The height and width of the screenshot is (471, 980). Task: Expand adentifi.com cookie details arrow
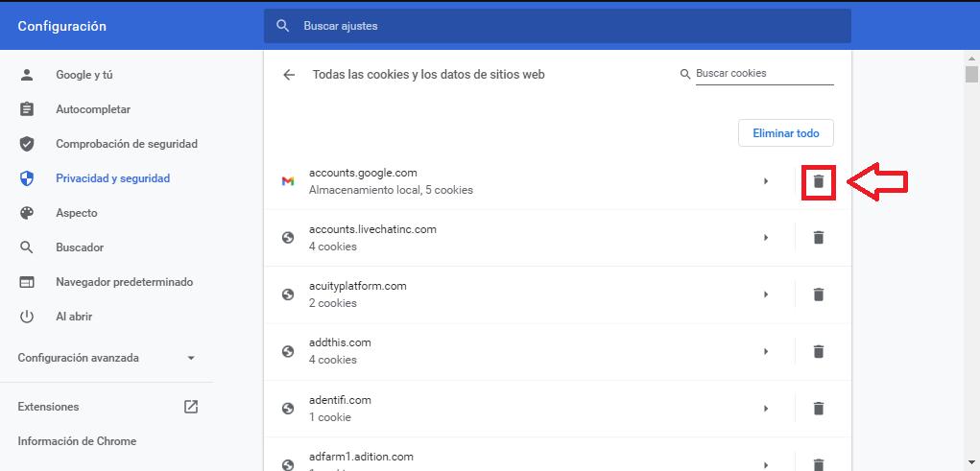tap(766, 408)
